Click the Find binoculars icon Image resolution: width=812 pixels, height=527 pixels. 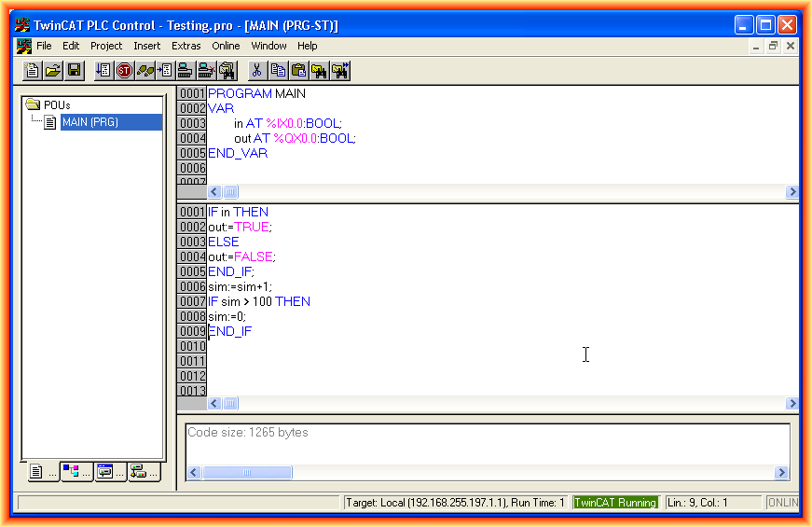319,70
